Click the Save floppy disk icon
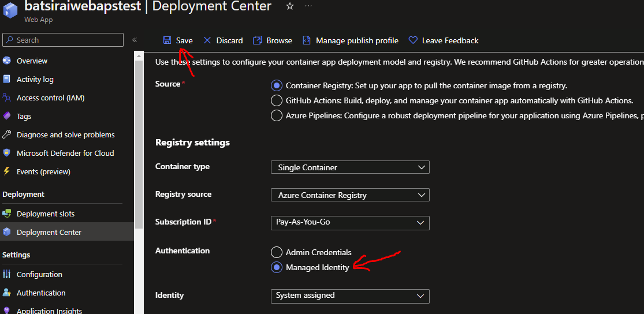This screenshot has width=644, height=314. click(x=167, y=40)
